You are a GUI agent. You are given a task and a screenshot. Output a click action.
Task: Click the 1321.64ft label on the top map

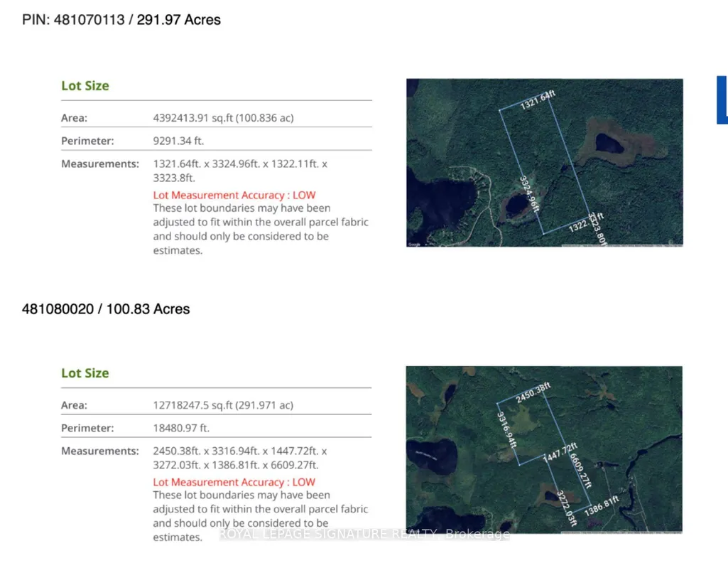pyautogui.click(x=537, y=100)
